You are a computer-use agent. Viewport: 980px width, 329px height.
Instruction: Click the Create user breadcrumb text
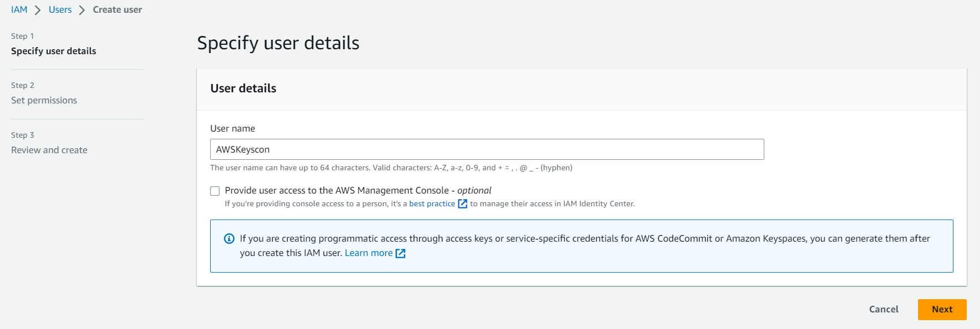(x=117, y=10)
